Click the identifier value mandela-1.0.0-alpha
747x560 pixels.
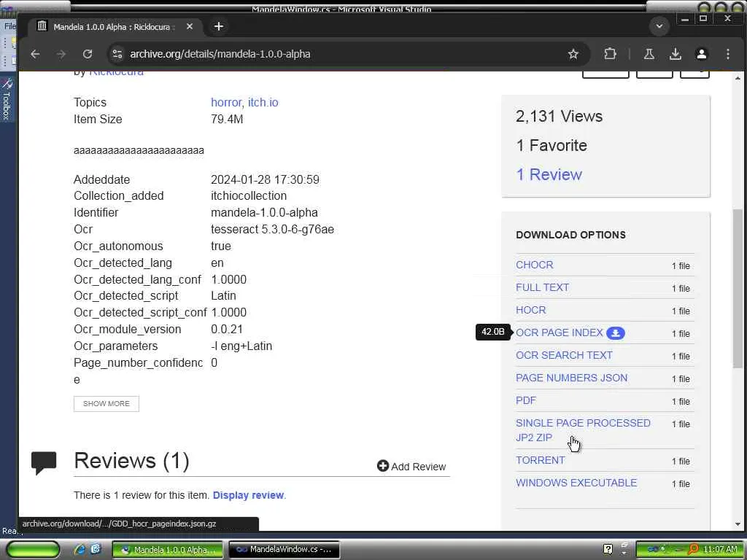tap(264, 212)
